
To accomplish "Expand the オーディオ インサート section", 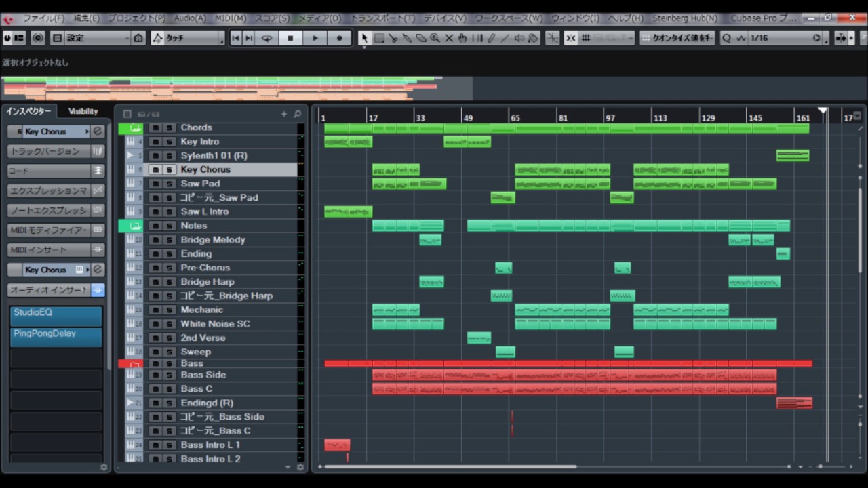I will point(56,290).
